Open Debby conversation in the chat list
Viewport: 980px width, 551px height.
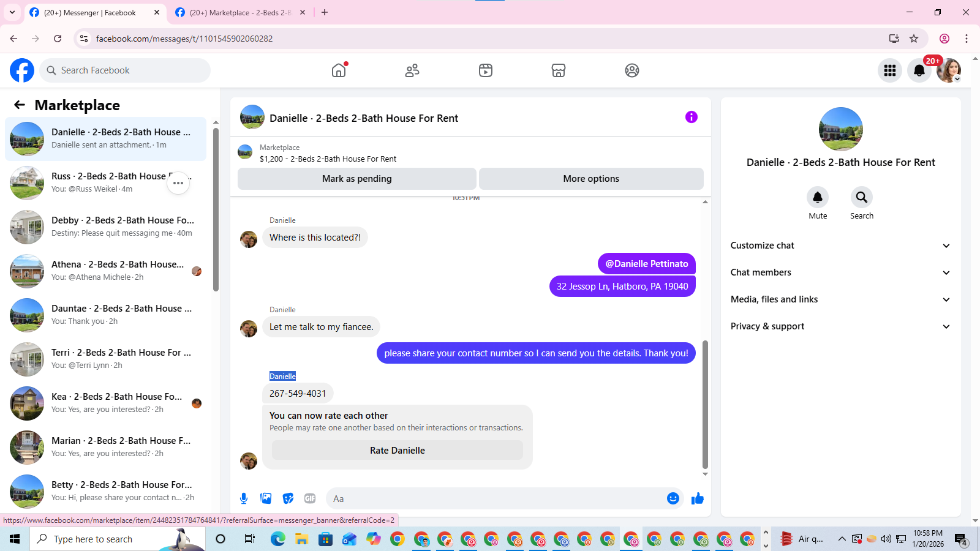(105, 227)
